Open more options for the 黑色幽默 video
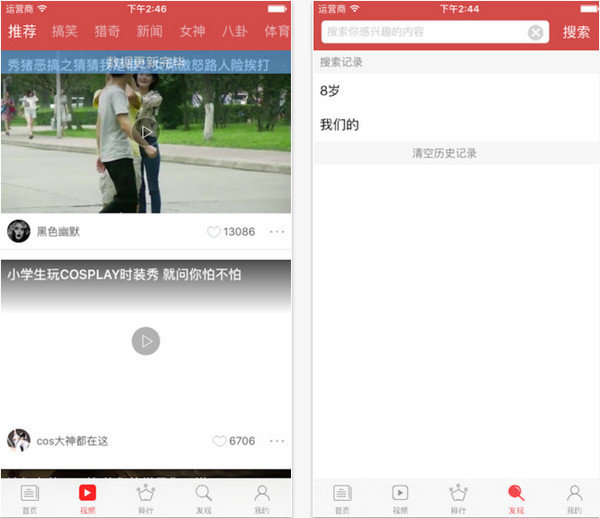Screen dimensions: 600x518 (277, 232)
